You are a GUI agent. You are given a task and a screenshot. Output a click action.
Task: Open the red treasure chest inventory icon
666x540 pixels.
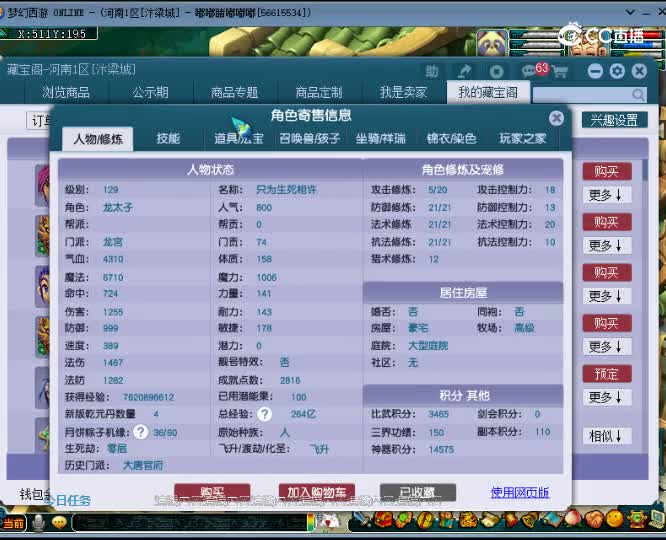tap(383, 519)
